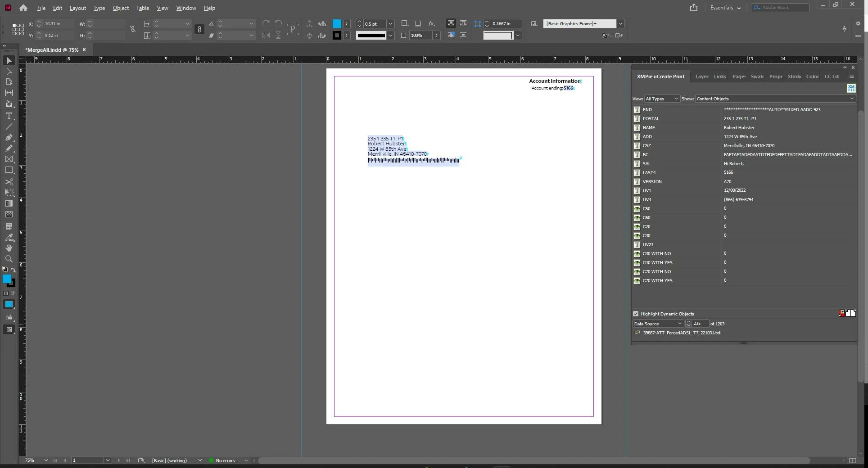Open the zoom level 75% dropdown
The width and height of the screenshot is (868, 468).
pyautogui.click(x=46, y=460)
